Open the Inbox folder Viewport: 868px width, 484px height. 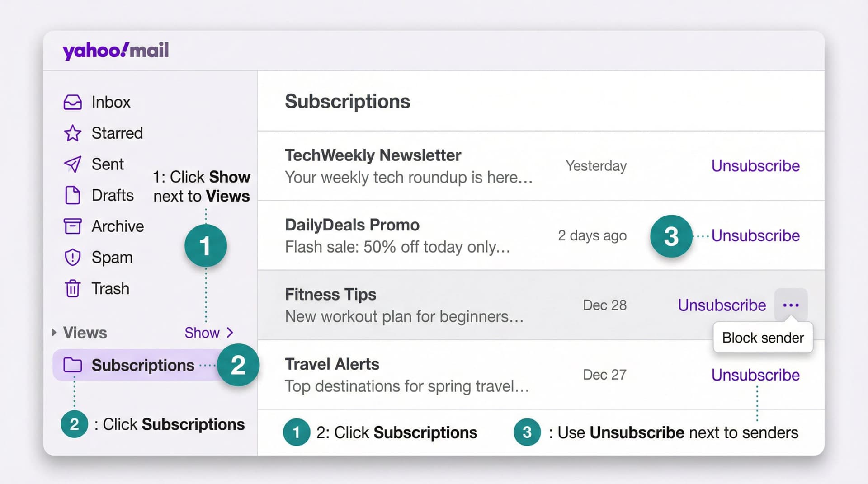click(111, 102)
